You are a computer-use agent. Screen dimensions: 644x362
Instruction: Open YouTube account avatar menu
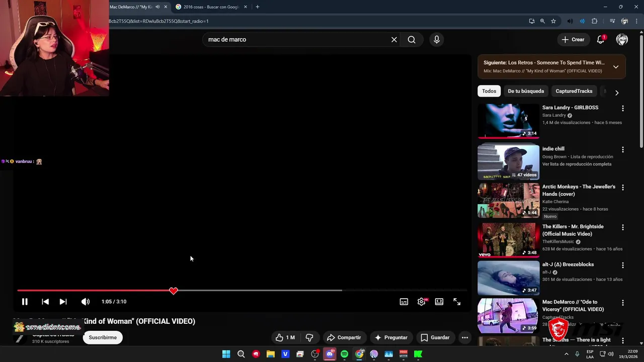click(x=622, y=40)
